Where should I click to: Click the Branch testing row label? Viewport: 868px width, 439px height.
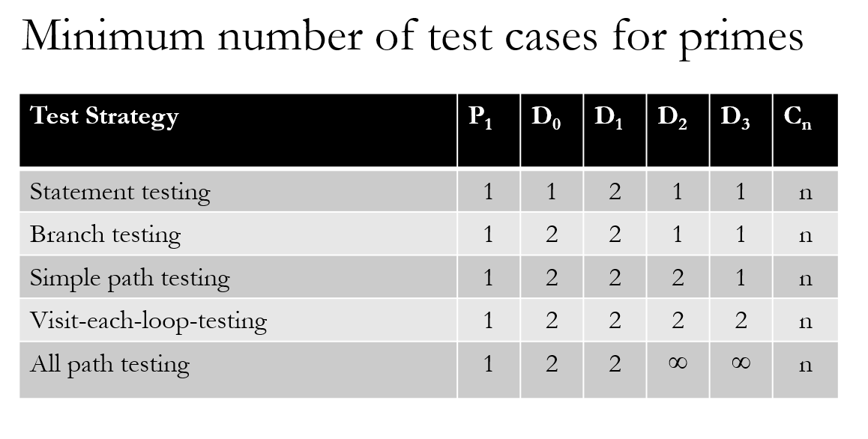(x=106, y=235)
